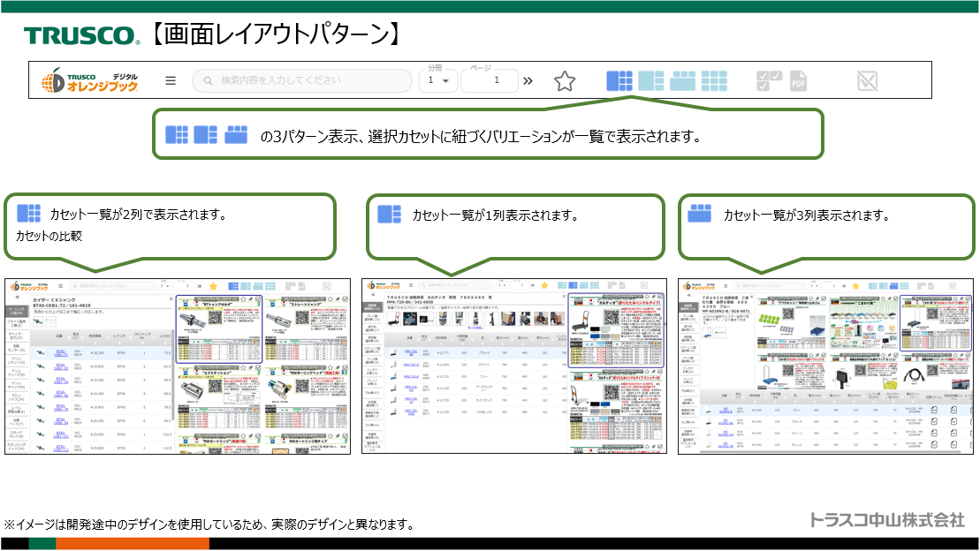Click the text カセット一覧が1列表示されます。
Viewport: 980px width, 551px height.
coord(496,215)
